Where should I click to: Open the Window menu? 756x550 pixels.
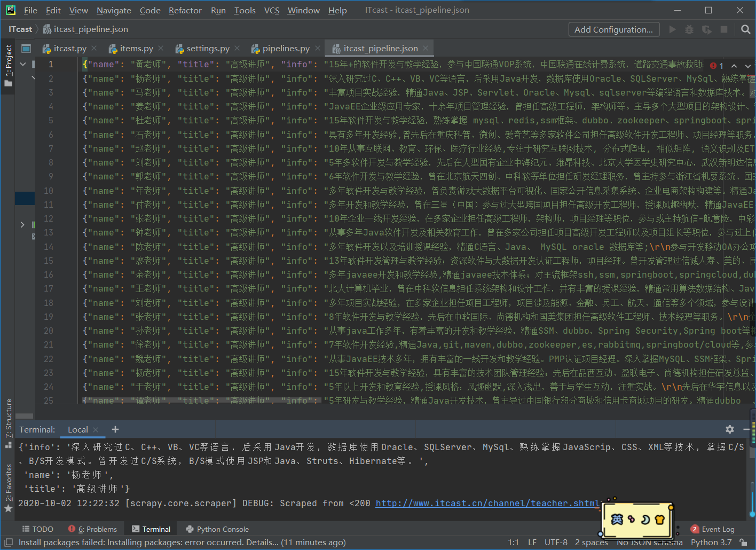point(304,10)
